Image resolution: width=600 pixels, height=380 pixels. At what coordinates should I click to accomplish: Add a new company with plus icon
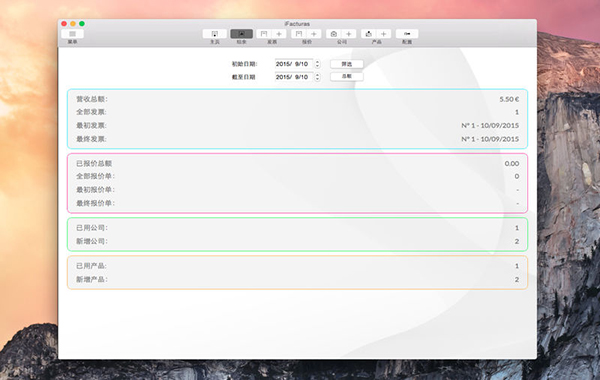349,34
